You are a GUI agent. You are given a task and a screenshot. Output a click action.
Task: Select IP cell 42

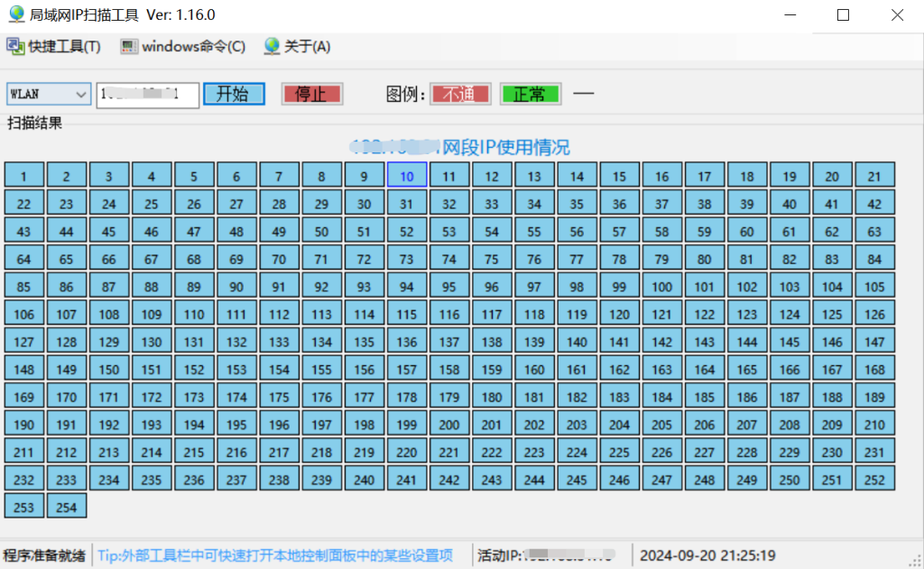pos(874,203)
